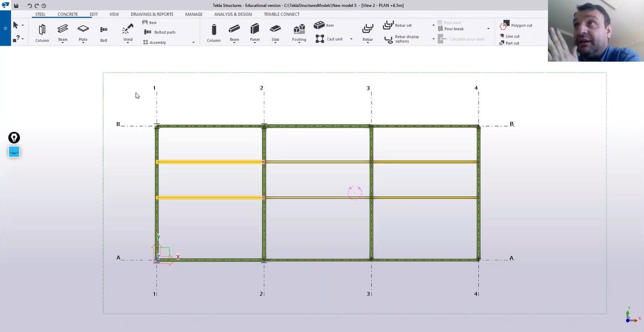Redo the last undone action
The height and width of the screenshot is (332, 644).
pos(37,6)
